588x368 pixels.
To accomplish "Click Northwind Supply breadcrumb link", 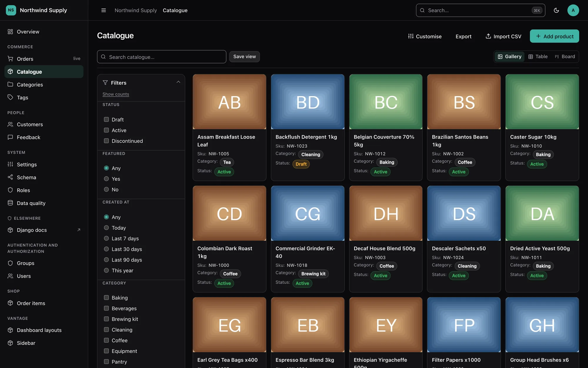I will [x=136, y=10].
